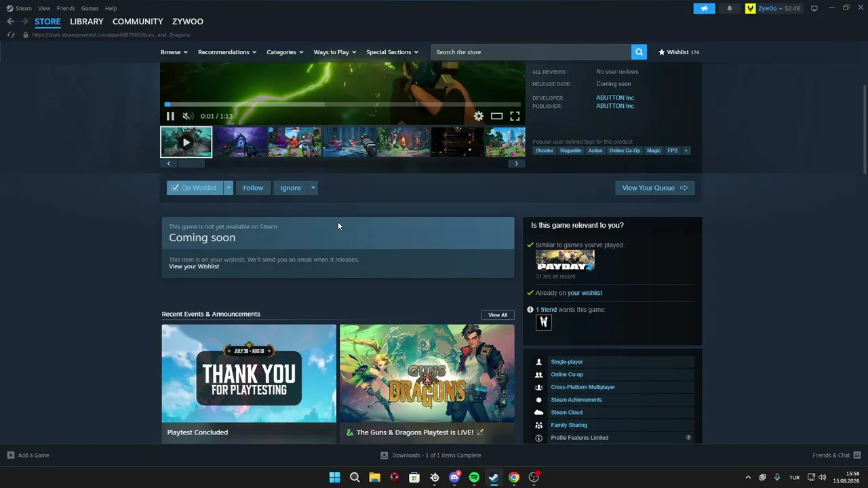Screen dimensions: 868x488
Task: Pause the game trailer video
Action: click(170, 116)
